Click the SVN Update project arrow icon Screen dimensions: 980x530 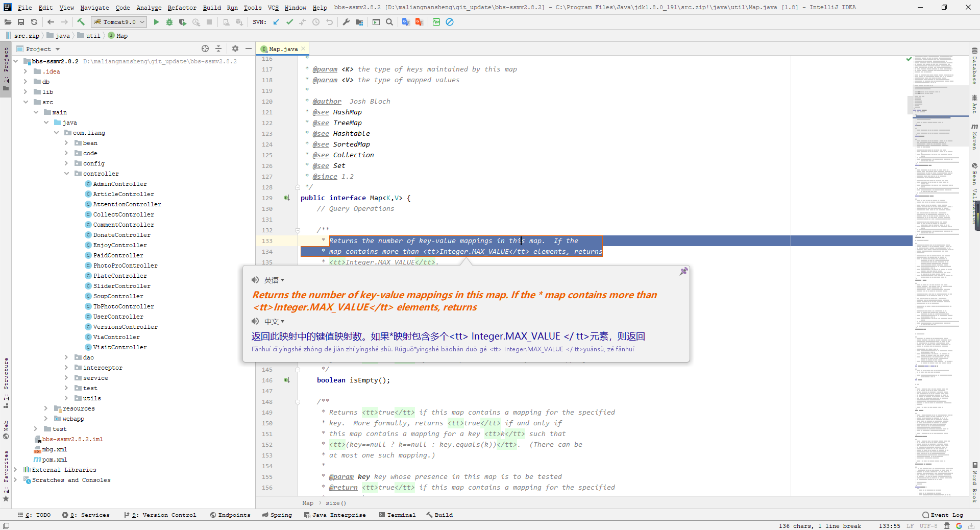point(276,22)
